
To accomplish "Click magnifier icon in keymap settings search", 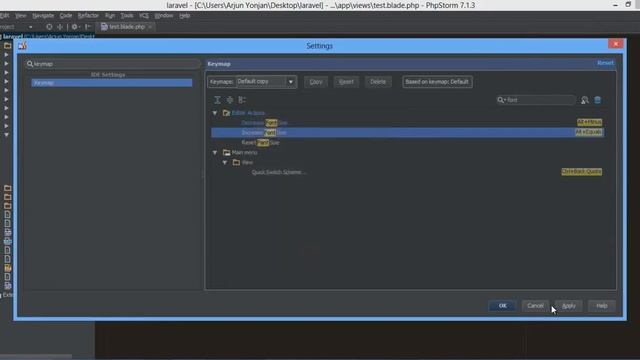I will (x=30, y=64).
